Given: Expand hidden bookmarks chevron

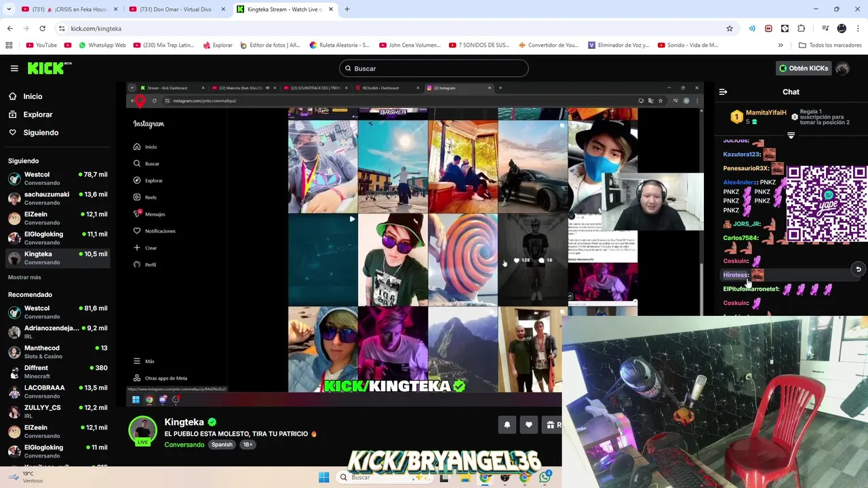Looking at the screenshot, I should click(781, 45).
